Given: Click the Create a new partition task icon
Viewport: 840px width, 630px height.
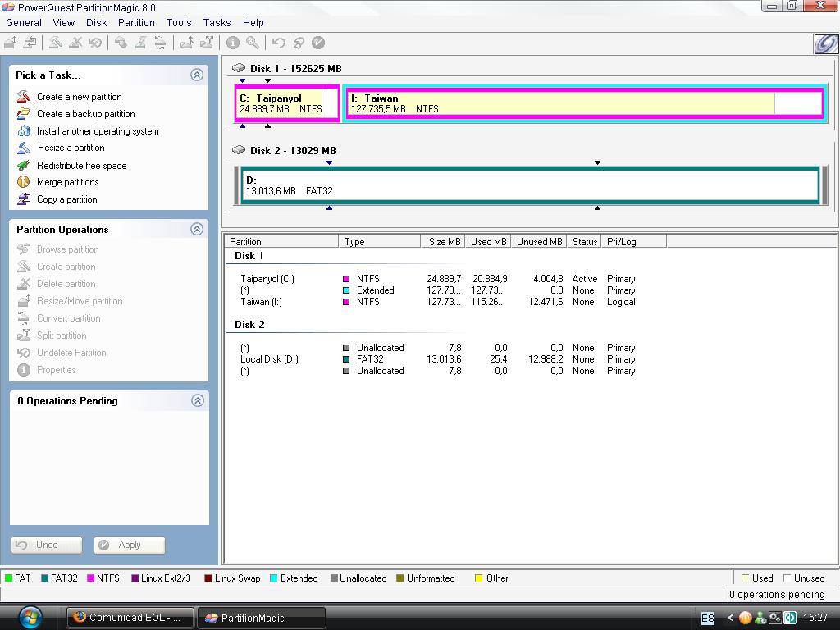Looking at the screenshot, I should pyautogui.click(x=24, y=97).
